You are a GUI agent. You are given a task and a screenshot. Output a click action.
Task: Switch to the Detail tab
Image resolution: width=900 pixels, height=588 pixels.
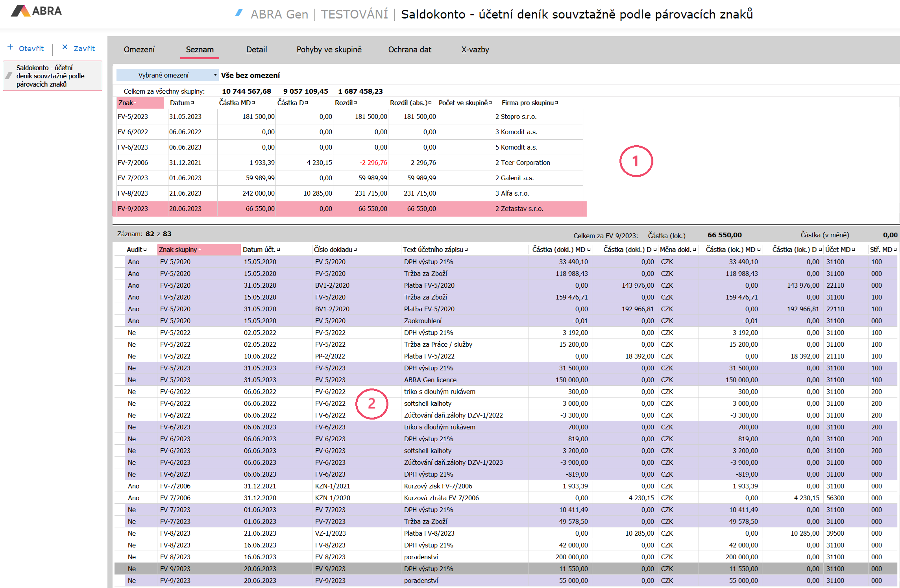[x=256, y=50]
